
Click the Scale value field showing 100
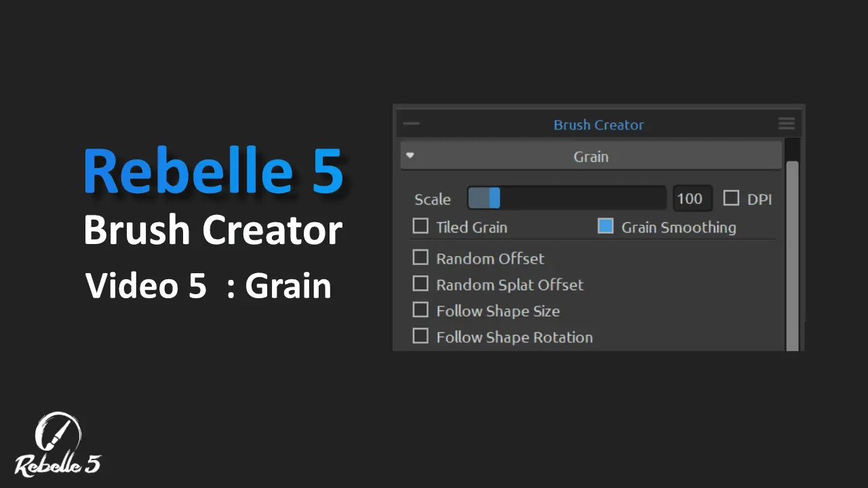point(692,199)
